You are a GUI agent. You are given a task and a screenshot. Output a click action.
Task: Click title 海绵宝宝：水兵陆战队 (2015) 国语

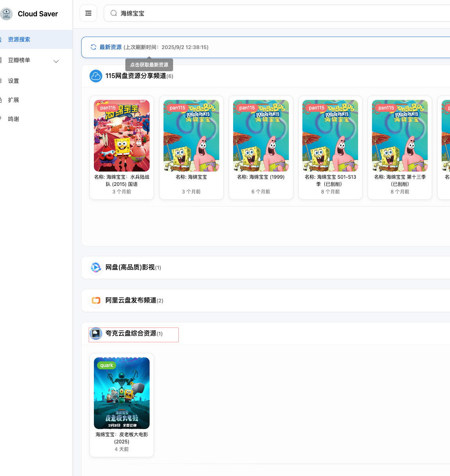pyautogui.click(x=122, y=181)
